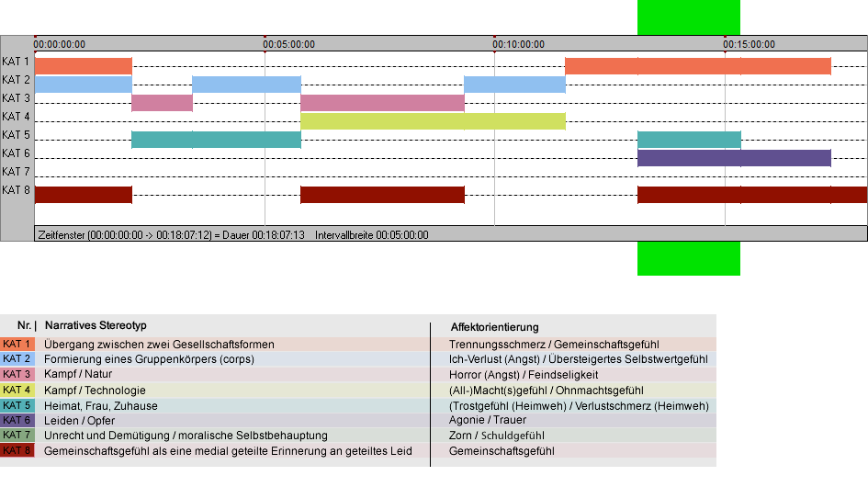The image size is (868, 487).
Task: Click 'Trennungsschmerz / Gemeinschaftsgefühl' affect text
Action: click(x=554, y=344)
